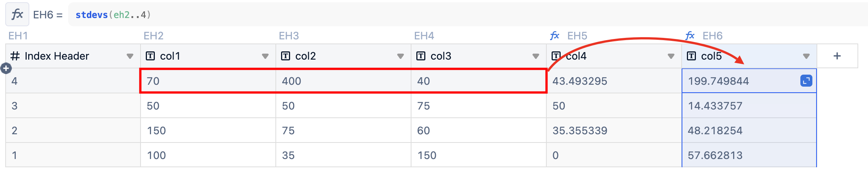Add a new column with plus button

pos(837,56)
